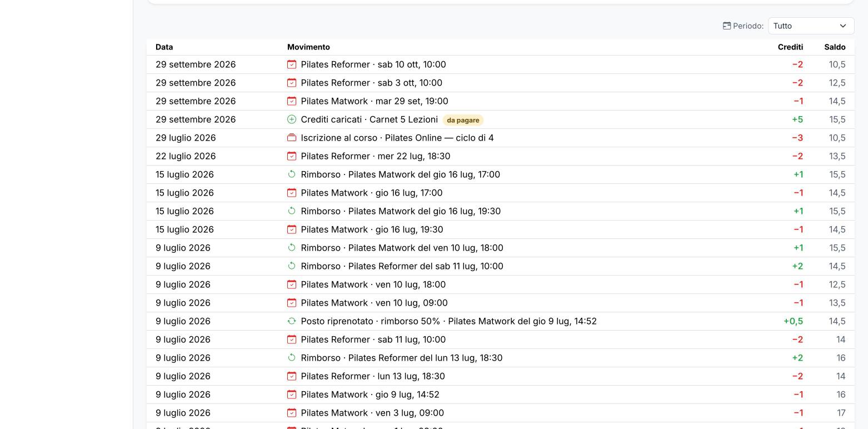Screen dimensions: 868x429
Task: Click the rebooking icon for Posto riprenotato row
Action: 292,321
